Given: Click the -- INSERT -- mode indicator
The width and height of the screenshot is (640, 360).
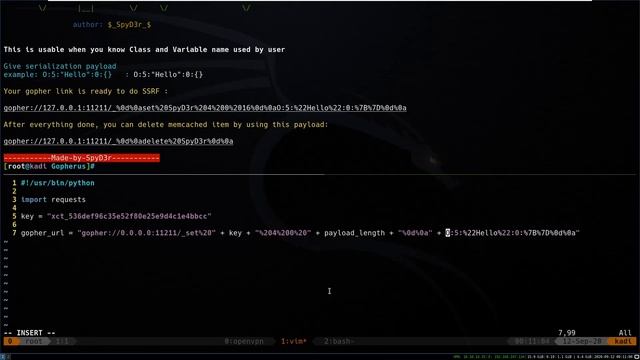Looking at the screenshot, I should tap(29, 333).
